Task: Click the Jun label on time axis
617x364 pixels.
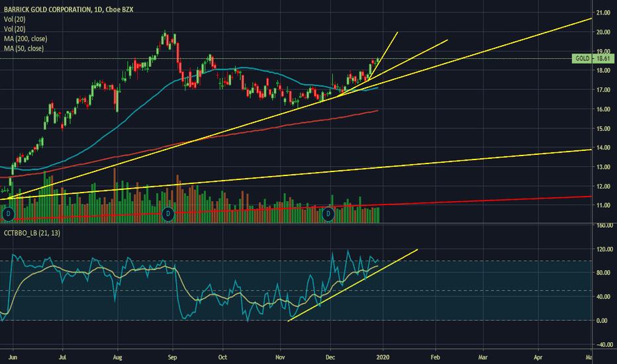Action: pyautogui.click(x=13, y=357)
